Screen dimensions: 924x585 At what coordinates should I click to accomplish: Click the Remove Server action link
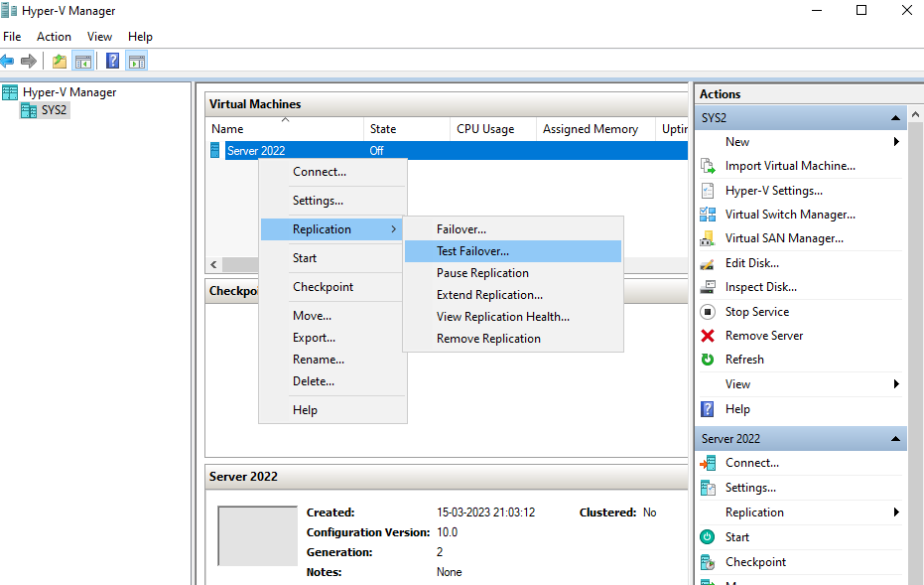coord(764,336)
